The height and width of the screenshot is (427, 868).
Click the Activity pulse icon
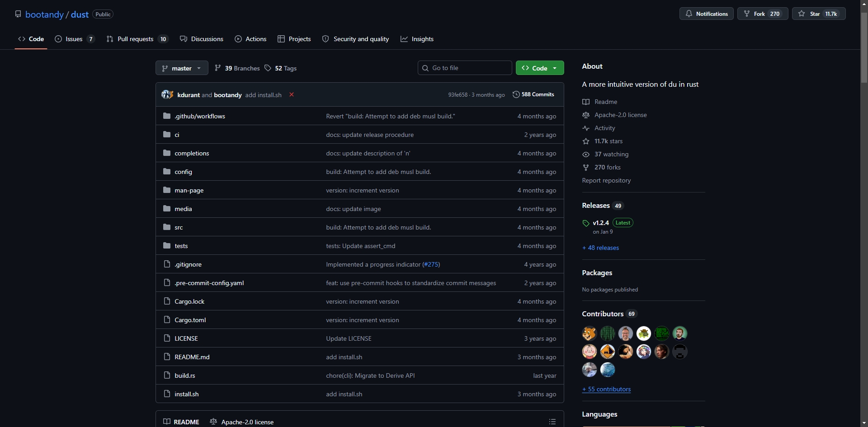(x=586, y=128)
